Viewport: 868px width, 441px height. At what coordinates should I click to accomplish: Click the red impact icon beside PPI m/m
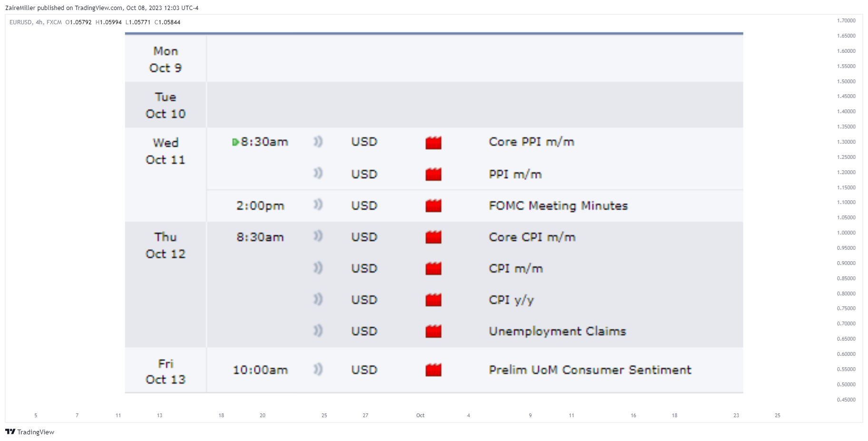coord(433,174)
